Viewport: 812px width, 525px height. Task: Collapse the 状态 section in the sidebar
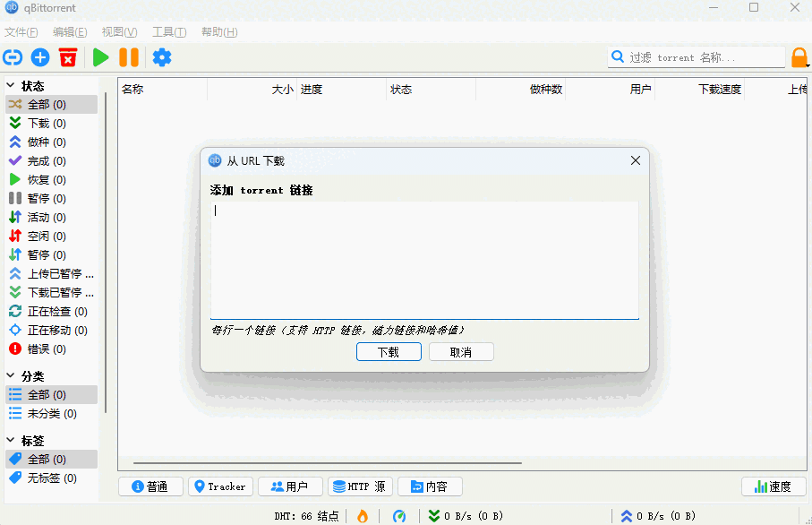[11, 86]
